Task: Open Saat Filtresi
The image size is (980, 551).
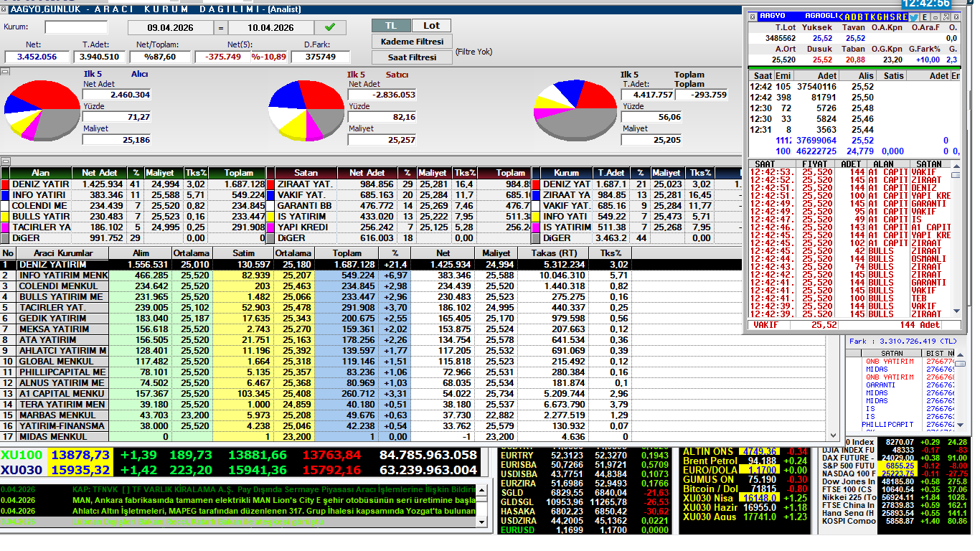Action: 411,57
